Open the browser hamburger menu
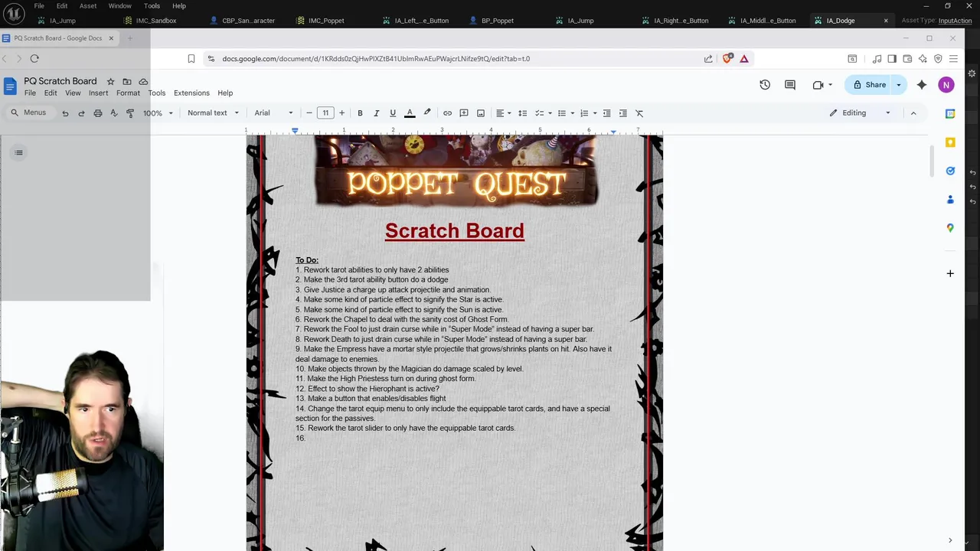This screenshot has height=551, width=980. tap(953, 58)
